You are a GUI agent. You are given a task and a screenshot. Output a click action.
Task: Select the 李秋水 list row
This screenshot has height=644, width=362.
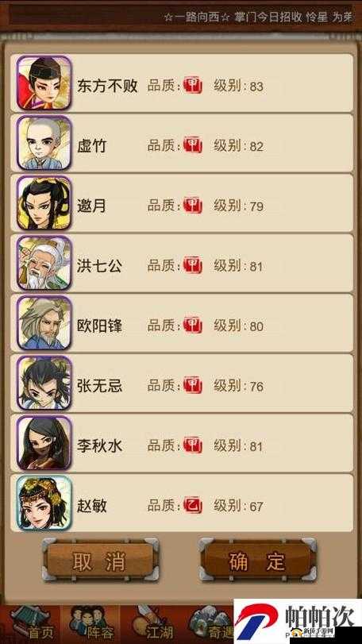(182, 443)
